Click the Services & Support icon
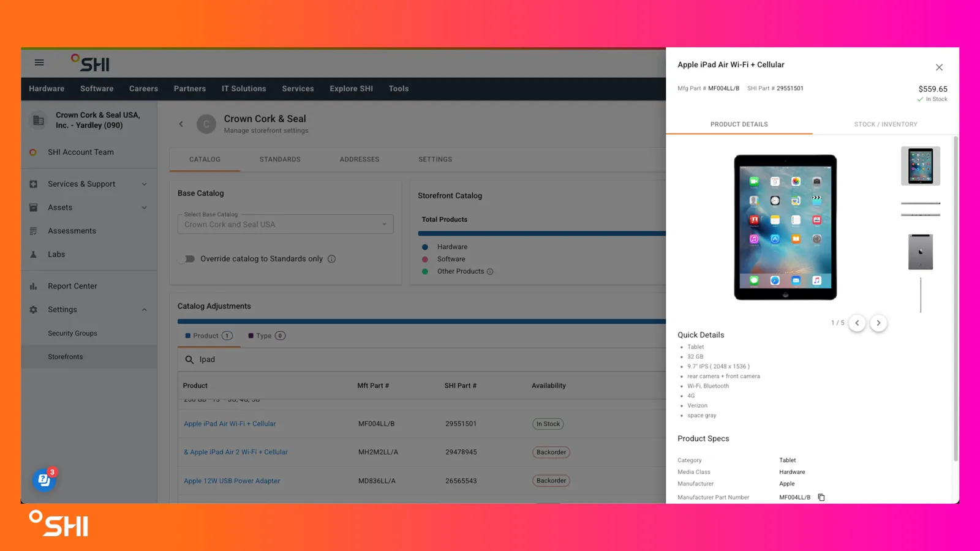The height and width of the screenshot is (551, 980). pyautogui.click(x=34, y=184)
